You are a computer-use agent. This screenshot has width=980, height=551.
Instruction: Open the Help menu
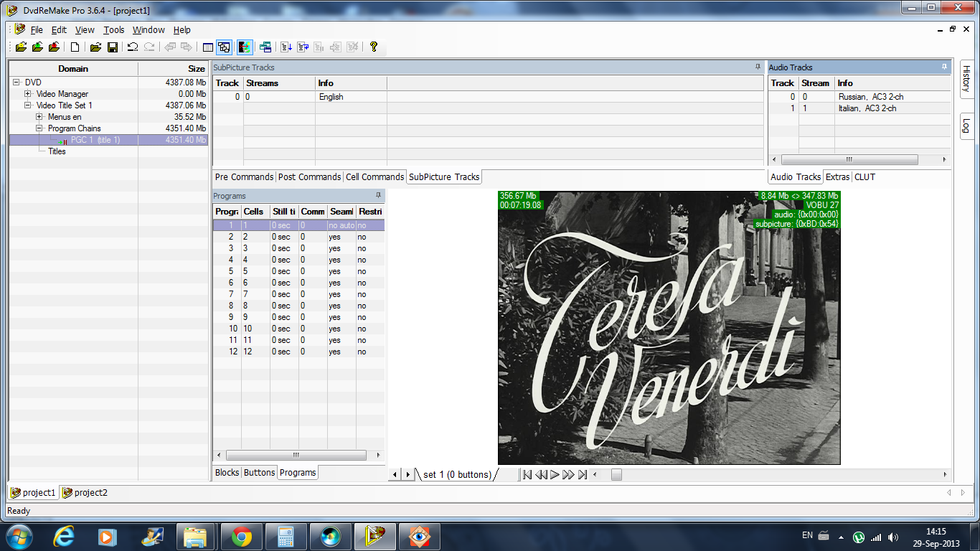click(x=182, y=30)
